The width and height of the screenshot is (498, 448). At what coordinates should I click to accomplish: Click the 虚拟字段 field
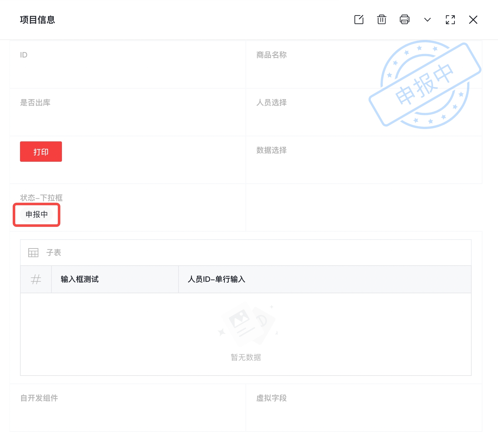(271, 398)
